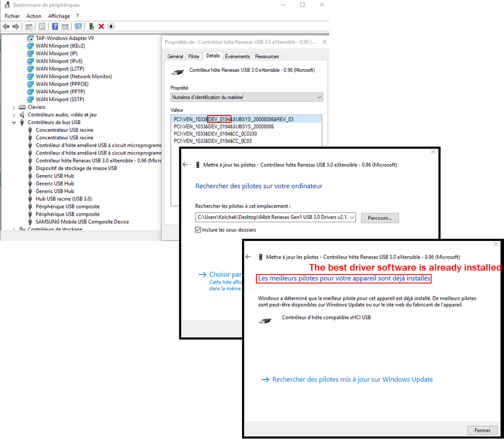This screenshot has width=504, height=439.
Task: Collapse the Contrôleurs de bus USB node
Action: click(14, 122)
